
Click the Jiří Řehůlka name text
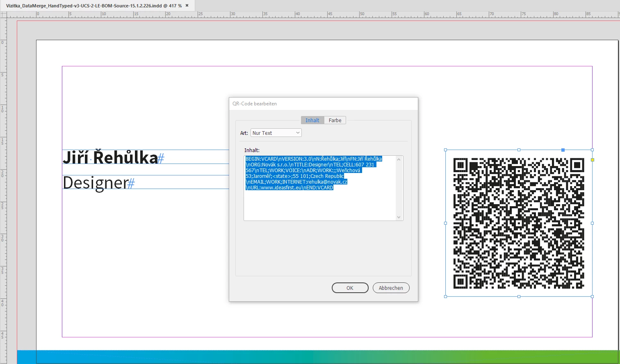point(110,157)
